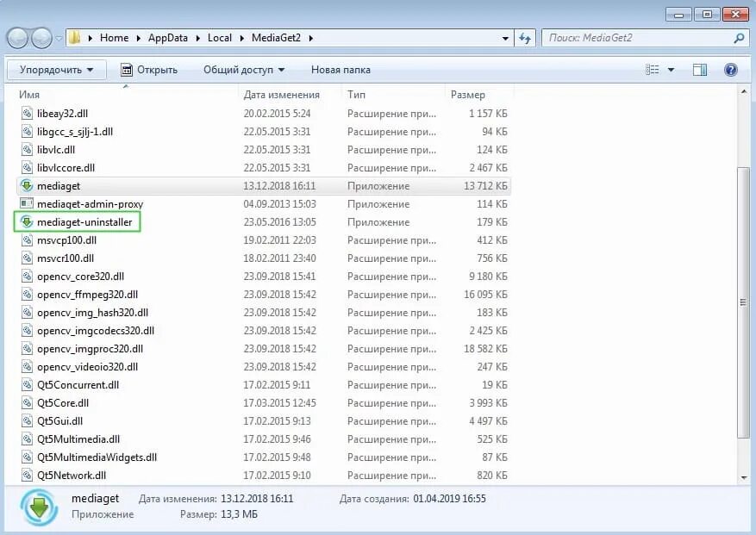Click the Открыть toolbar button

(149, 70)
